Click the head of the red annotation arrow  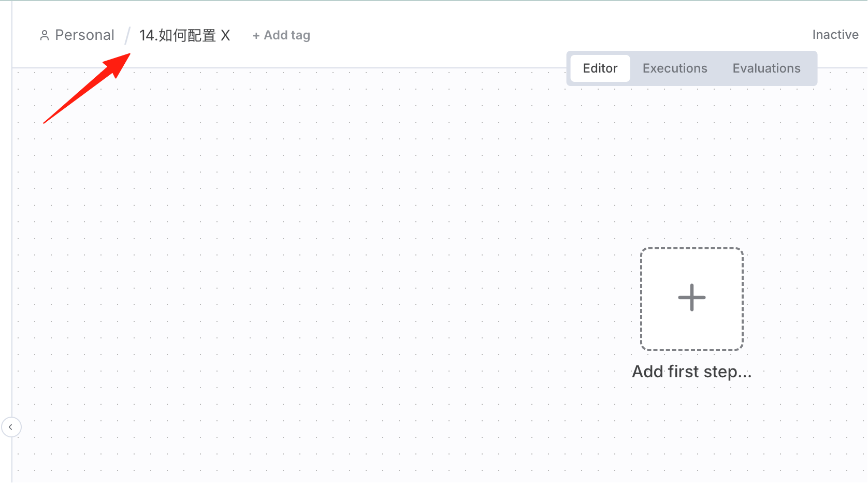tap(119, 64)
